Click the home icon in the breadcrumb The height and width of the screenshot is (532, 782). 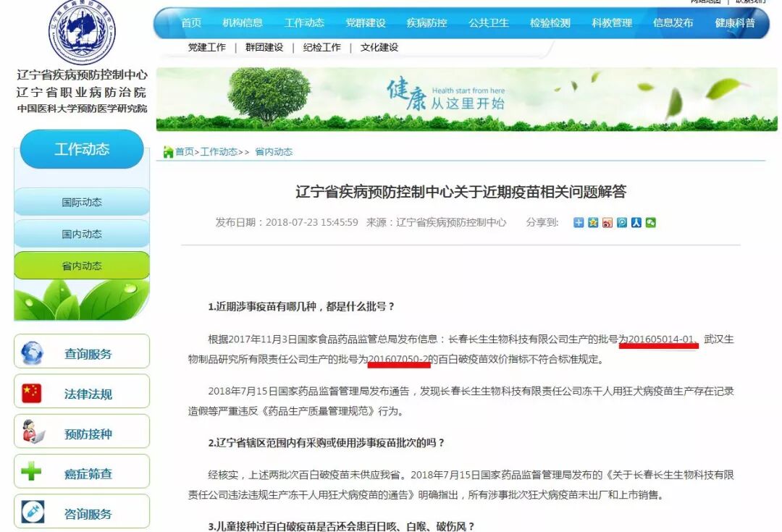168,152
